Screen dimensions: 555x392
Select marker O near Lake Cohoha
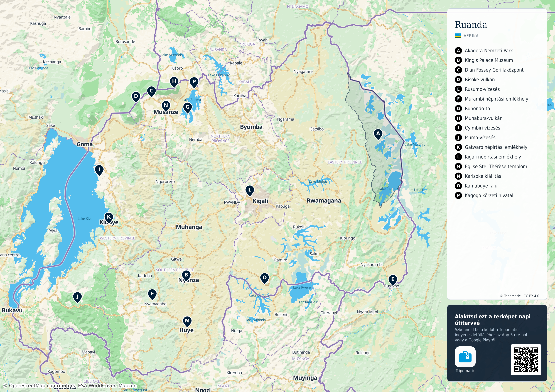pos(265,278)
